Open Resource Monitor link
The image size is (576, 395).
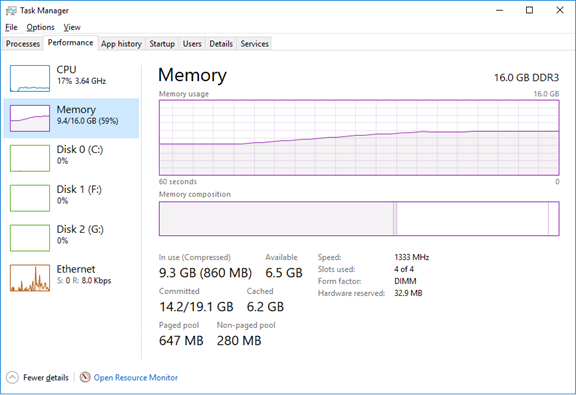tap(136, 377)
